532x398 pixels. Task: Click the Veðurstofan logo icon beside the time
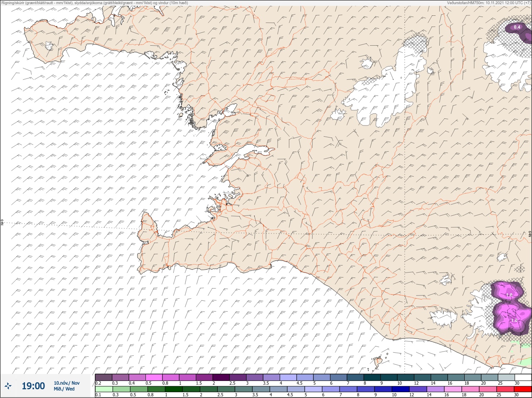coord(8,386)
